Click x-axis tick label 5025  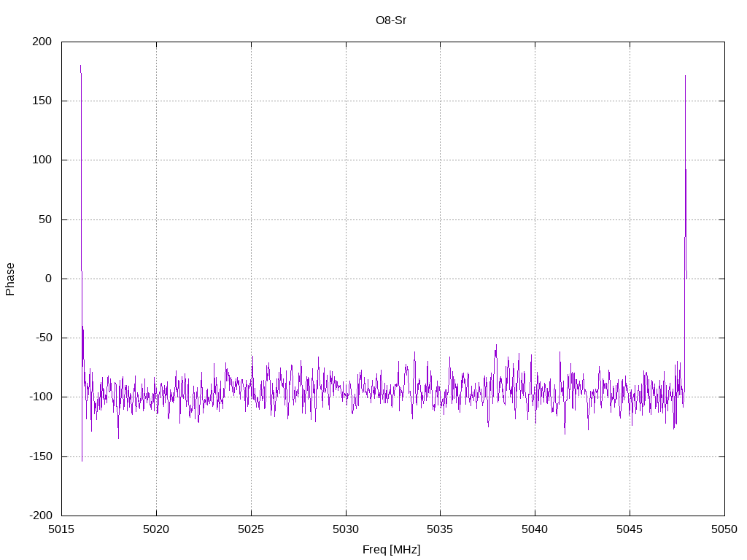coord(251,529)
